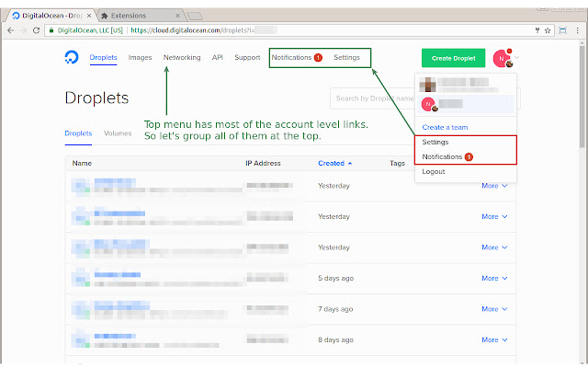Image resolution: width=588 pixels, height=368 pixels.
Task: Expand More for second Yesterday droplet
Action: [x=494, y=217]
